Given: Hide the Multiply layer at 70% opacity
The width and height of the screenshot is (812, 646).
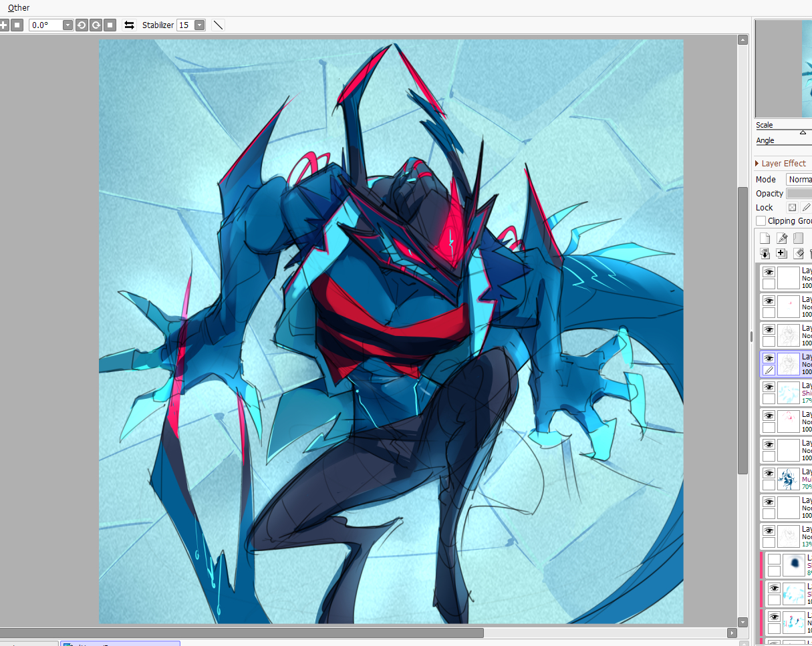Looking at the screenshot, I should (769, 473).
